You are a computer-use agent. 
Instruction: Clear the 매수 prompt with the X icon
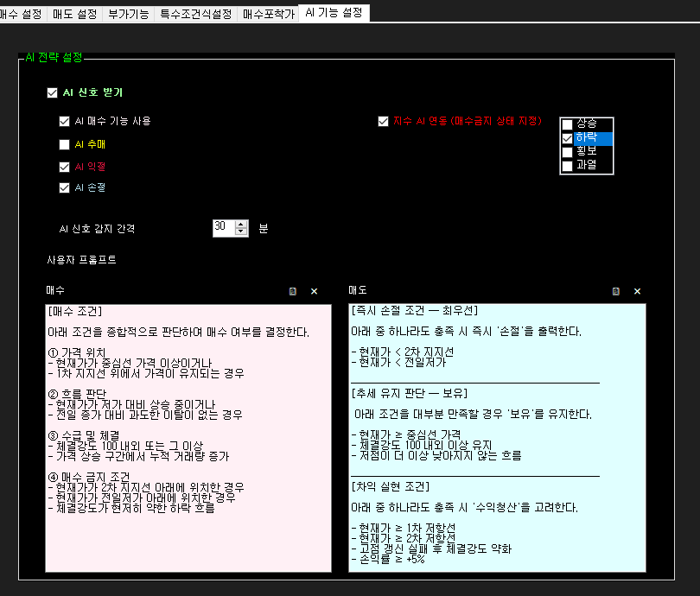pos(314,292)
